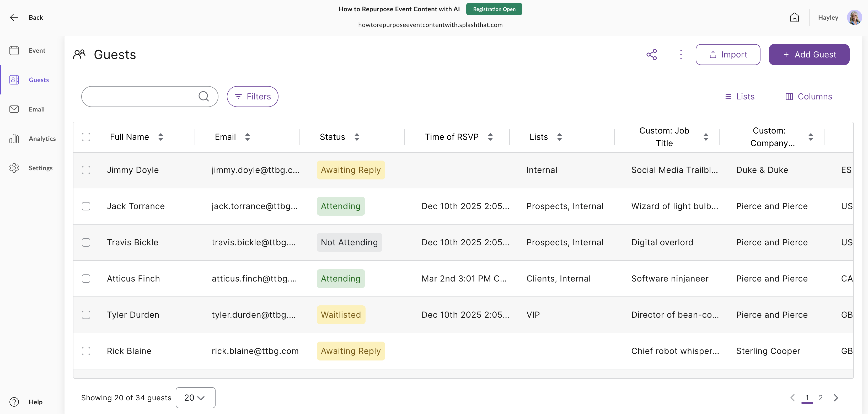Open the Help question mark icon

coord(14,402)
